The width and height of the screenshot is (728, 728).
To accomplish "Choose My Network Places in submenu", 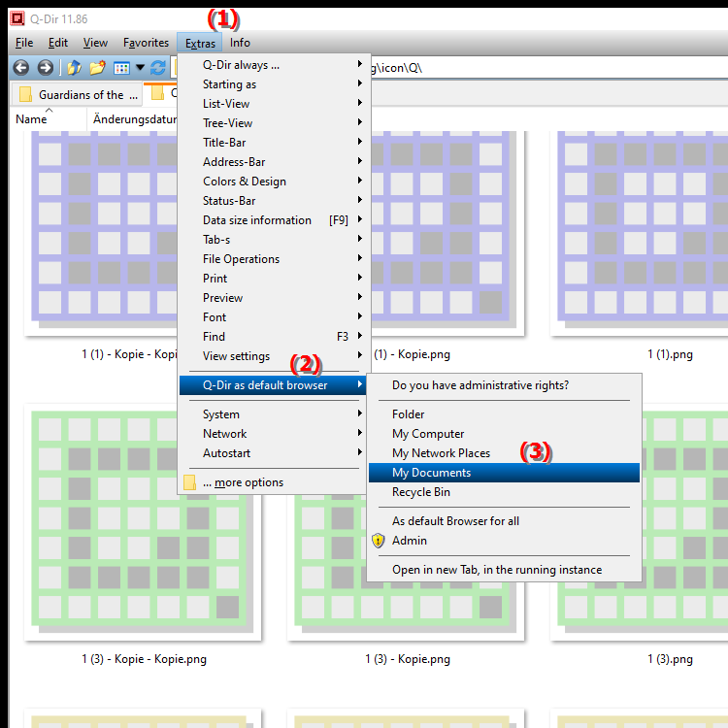I will 504,453.
